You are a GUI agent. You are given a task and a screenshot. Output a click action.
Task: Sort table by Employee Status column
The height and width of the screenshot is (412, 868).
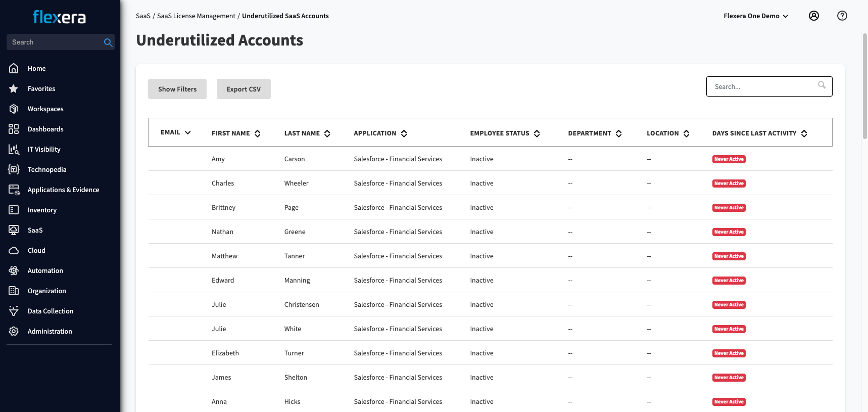pos(537,133)
